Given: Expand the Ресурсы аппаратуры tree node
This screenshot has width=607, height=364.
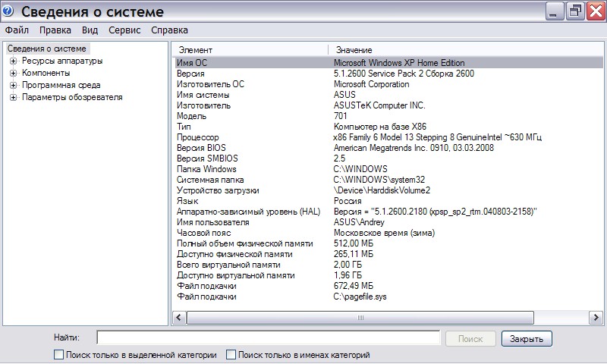Looking at the screenshot, I should pyautogui.click(x=13, y=61).
